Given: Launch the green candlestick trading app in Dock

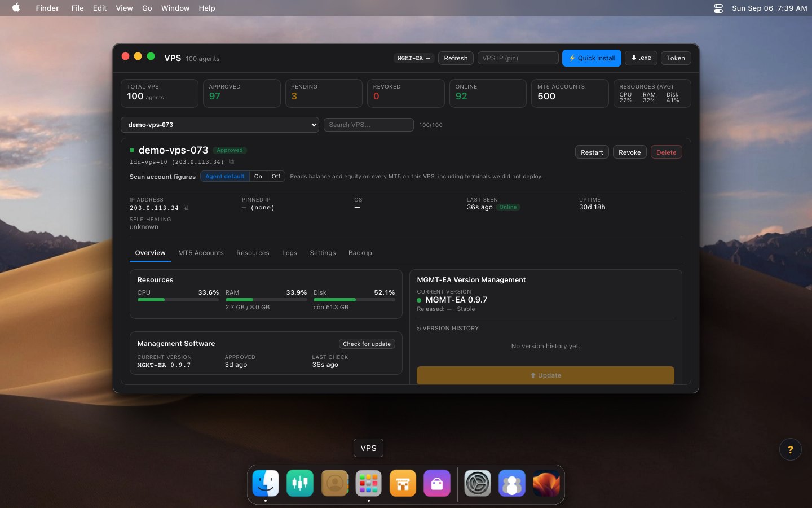Looking at the screenshot, I should (300, 484).
